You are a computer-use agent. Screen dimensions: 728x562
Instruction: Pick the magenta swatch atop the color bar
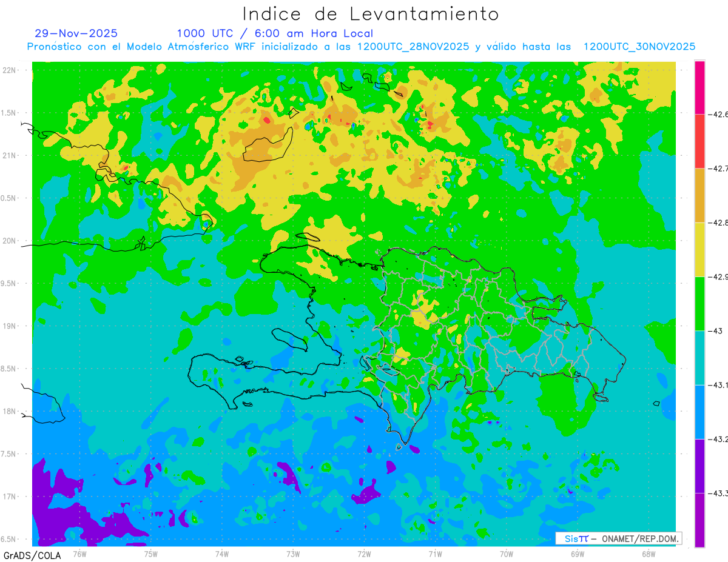click(699, 87)
